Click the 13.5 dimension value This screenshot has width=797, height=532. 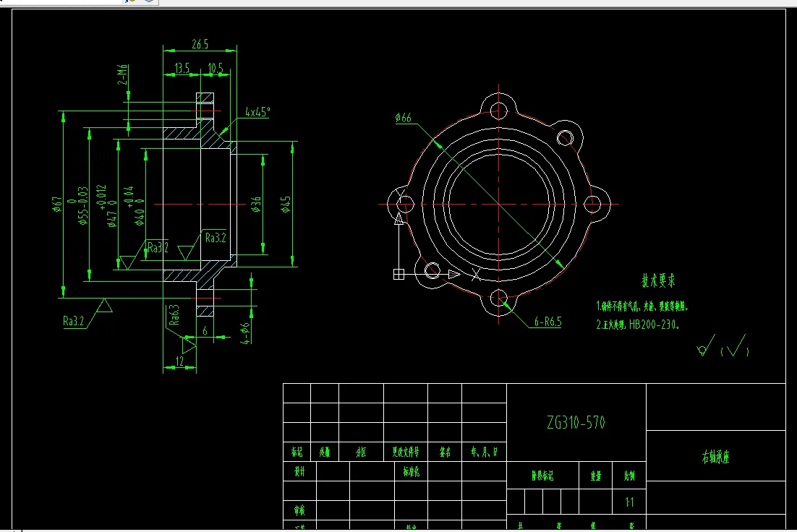click(182, 68)
